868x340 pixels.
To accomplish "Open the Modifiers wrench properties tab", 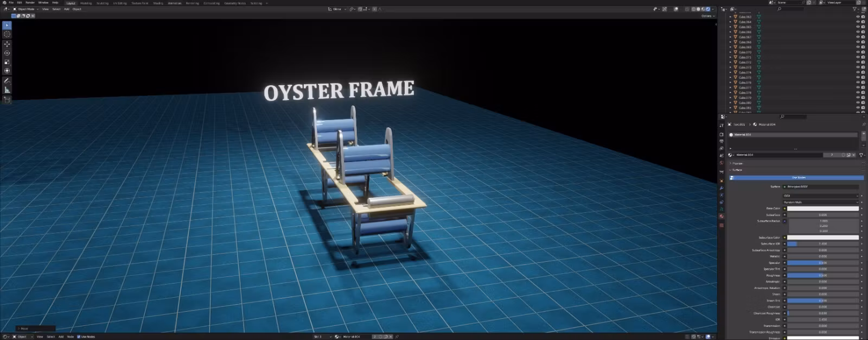I will click(722, 188).
